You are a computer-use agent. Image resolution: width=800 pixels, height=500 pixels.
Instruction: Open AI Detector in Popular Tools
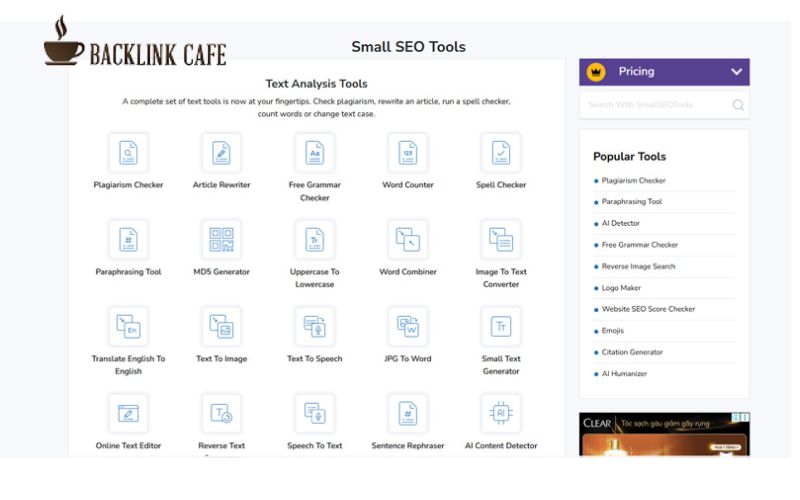(620, 223)
